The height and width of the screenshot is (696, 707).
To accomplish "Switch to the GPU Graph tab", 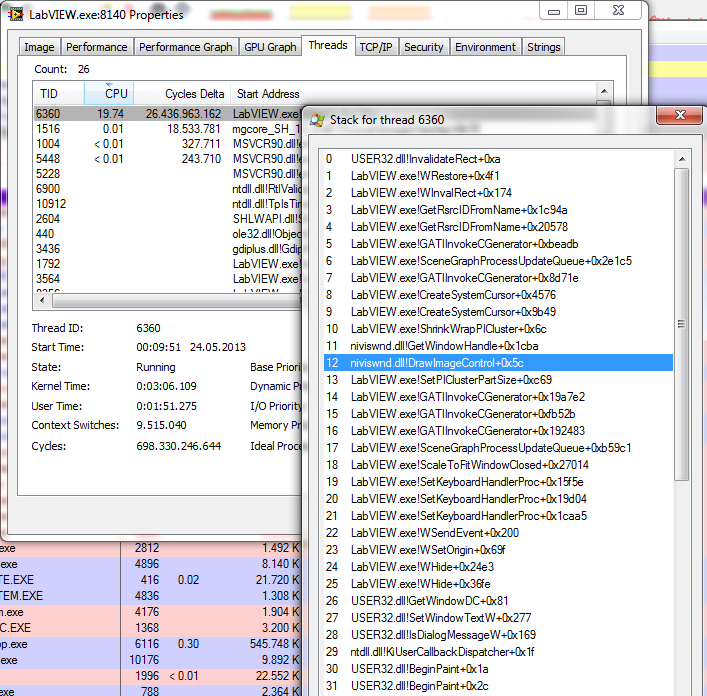I will coord(270,47).
